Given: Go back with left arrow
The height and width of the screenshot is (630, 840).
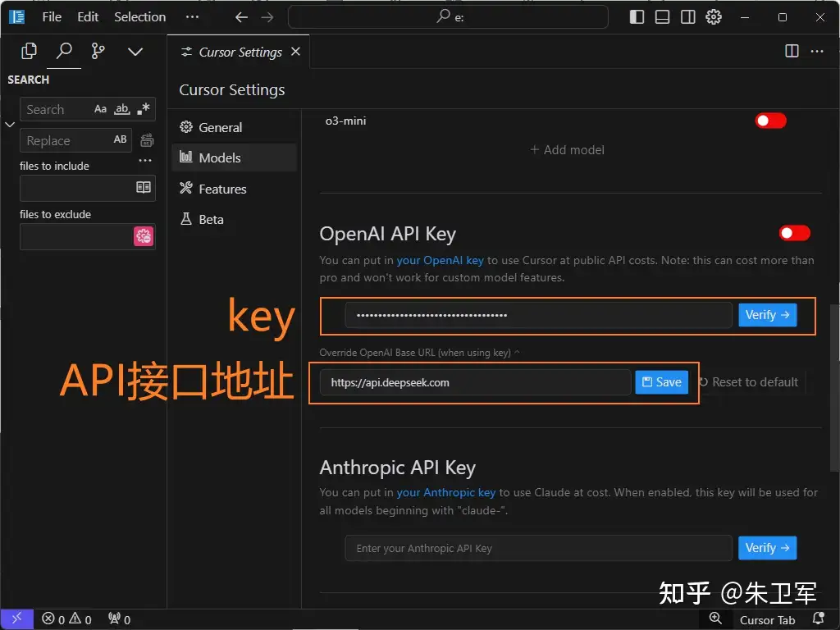Looking at the screenshot, I should coord(242,18).
